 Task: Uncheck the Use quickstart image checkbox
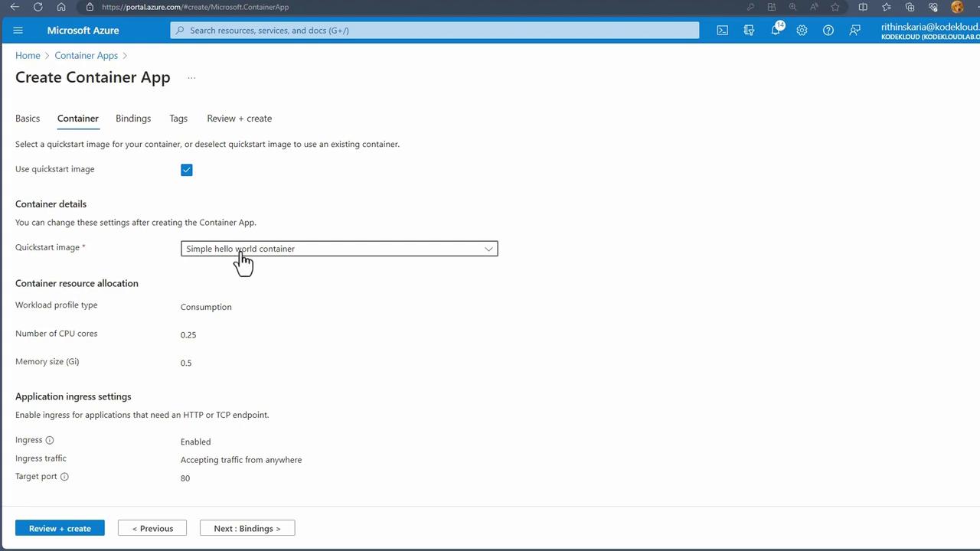(x=187, y=170)
